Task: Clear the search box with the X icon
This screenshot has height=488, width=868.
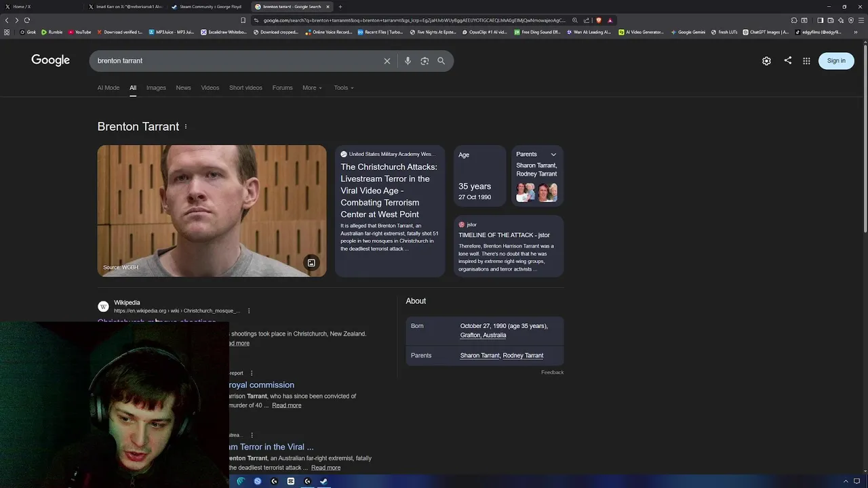Action: click(387, 61)
